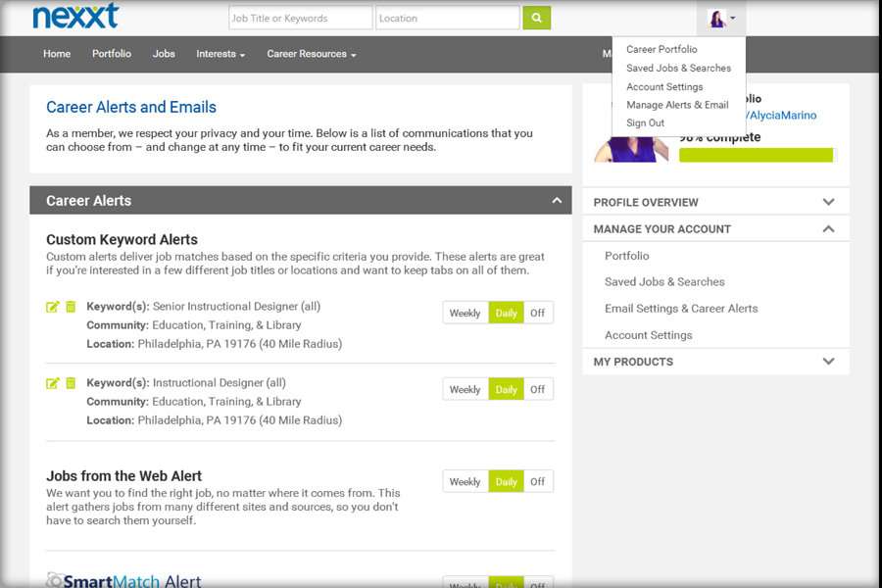Click trash icon for Instructional Designer alert
The width and height of the screenshot is (882, 588).
pos(71,383)
